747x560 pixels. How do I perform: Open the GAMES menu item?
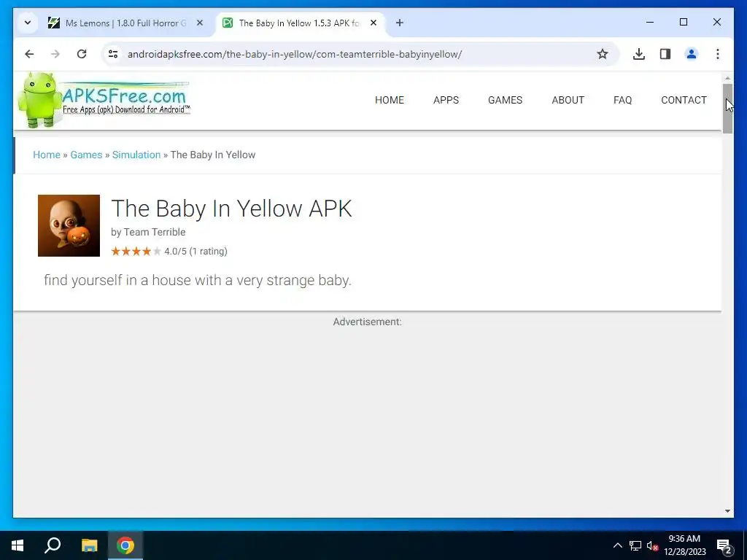point(505,100)
